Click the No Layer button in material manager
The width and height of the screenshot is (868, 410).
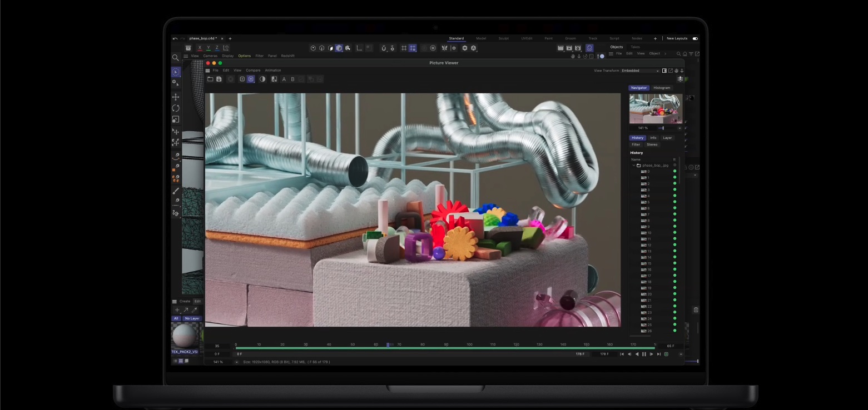point(192,319)
